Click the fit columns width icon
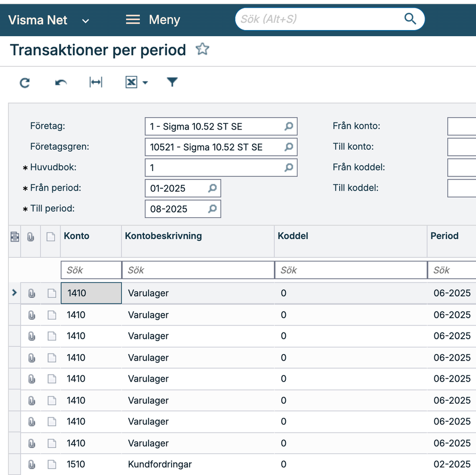The width and height of the screenshot is (476, 475). tap(96, 82)
